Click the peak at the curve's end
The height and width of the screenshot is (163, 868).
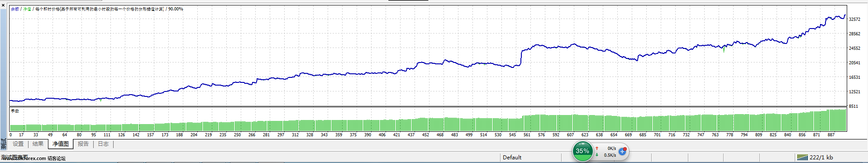tap(844, 15)
